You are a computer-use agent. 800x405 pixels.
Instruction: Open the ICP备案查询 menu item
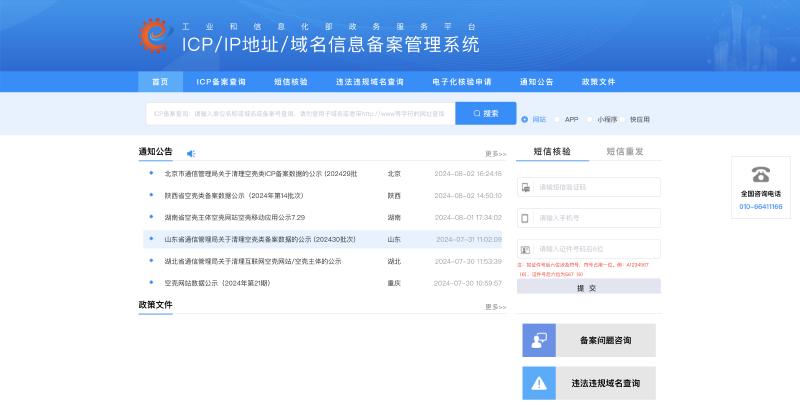pos(221,82)
